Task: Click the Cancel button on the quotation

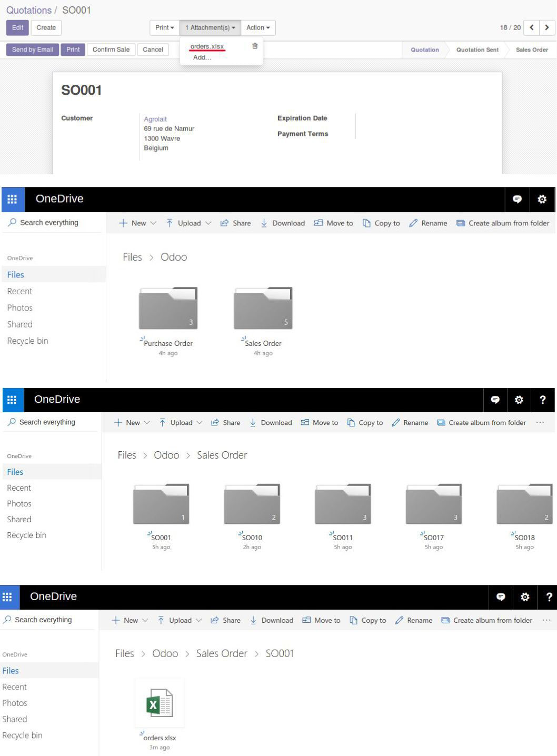Action: 153,49
